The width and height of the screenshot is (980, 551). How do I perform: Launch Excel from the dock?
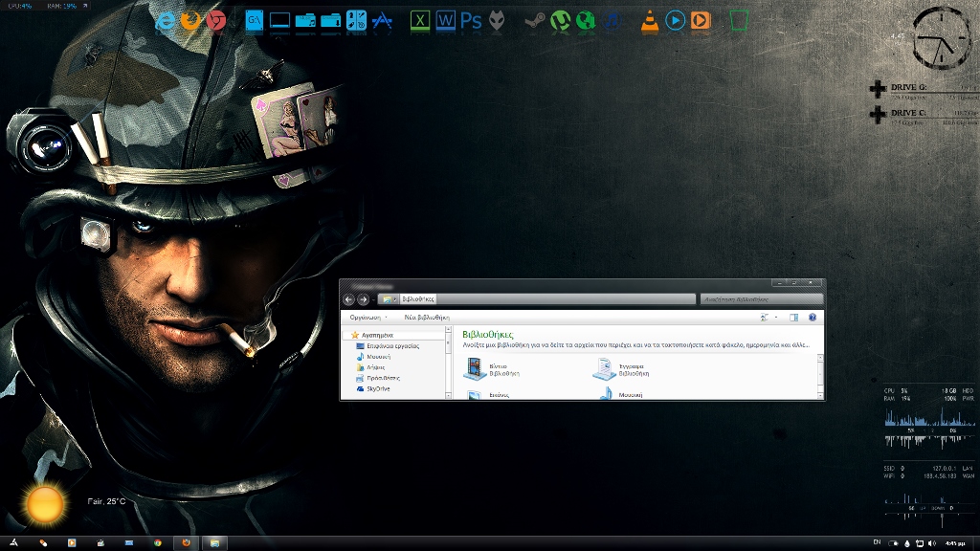[x=420, y=21]
